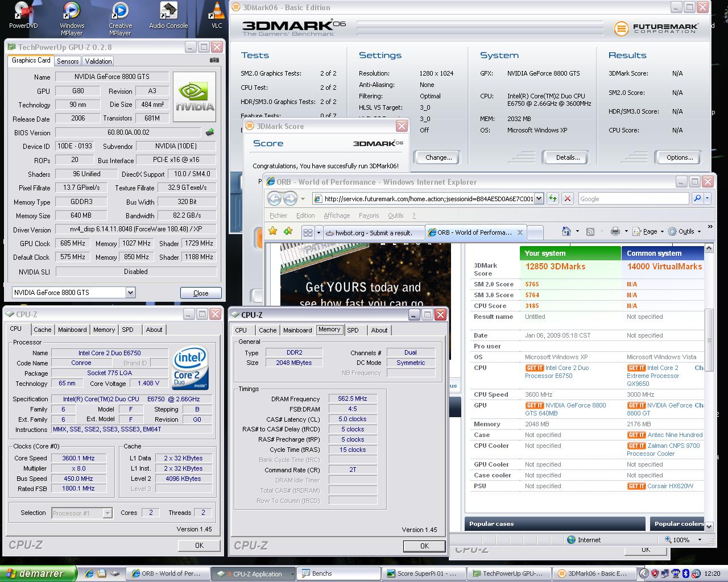Switch to hwbot.org Submit a result tab
Viewport: 728px width, 582px height.
[x=374, y=232]
